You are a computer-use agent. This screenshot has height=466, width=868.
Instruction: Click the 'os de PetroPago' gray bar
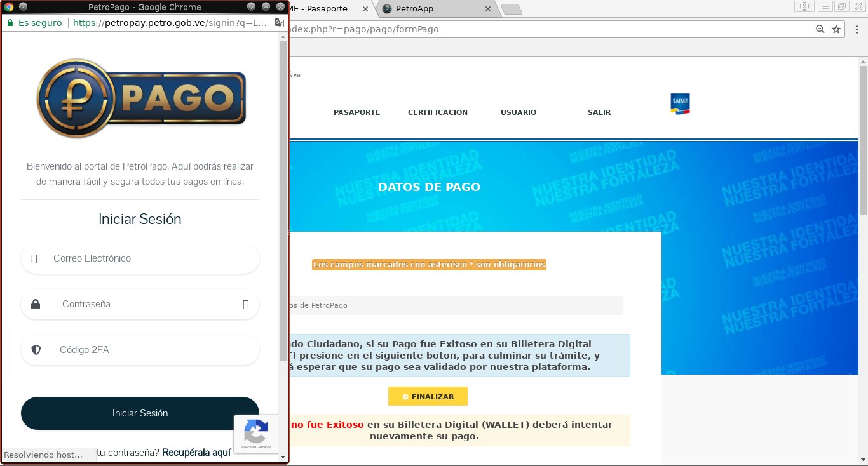pos(455,305)
